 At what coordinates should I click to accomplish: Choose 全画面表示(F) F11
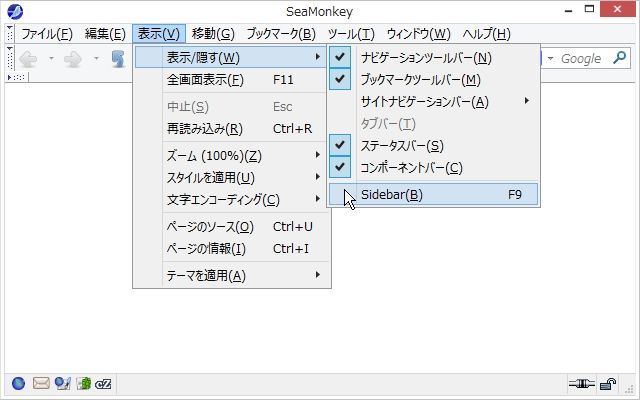231,80
